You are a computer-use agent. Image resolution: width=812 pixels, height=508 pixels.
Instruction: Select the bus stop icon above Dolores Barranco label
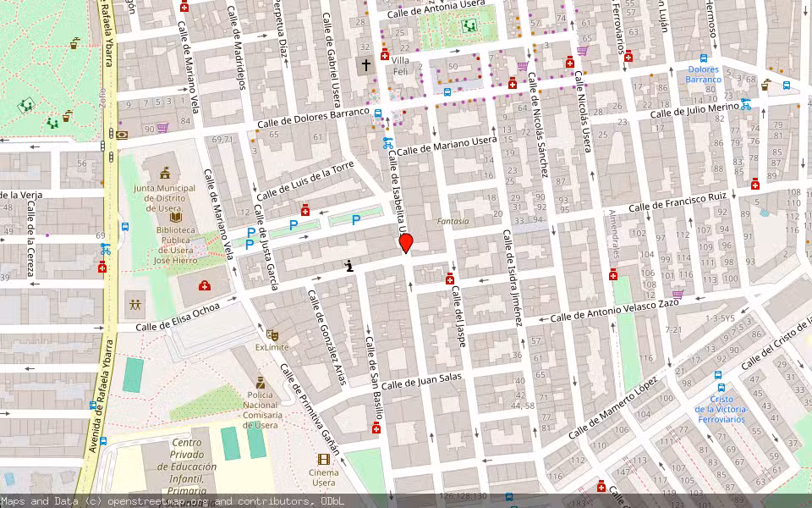tap(703, 58)
